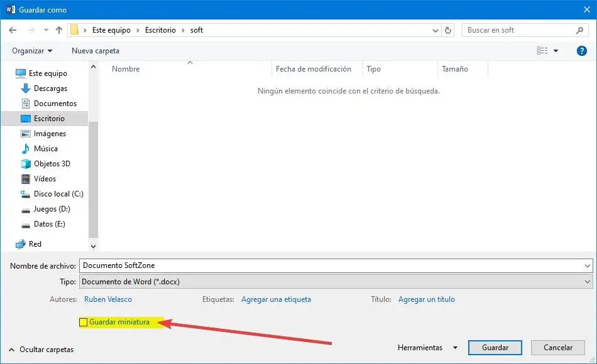The image size is (597, 364).
Task: Open Vídeos folder
Action: 38,179
